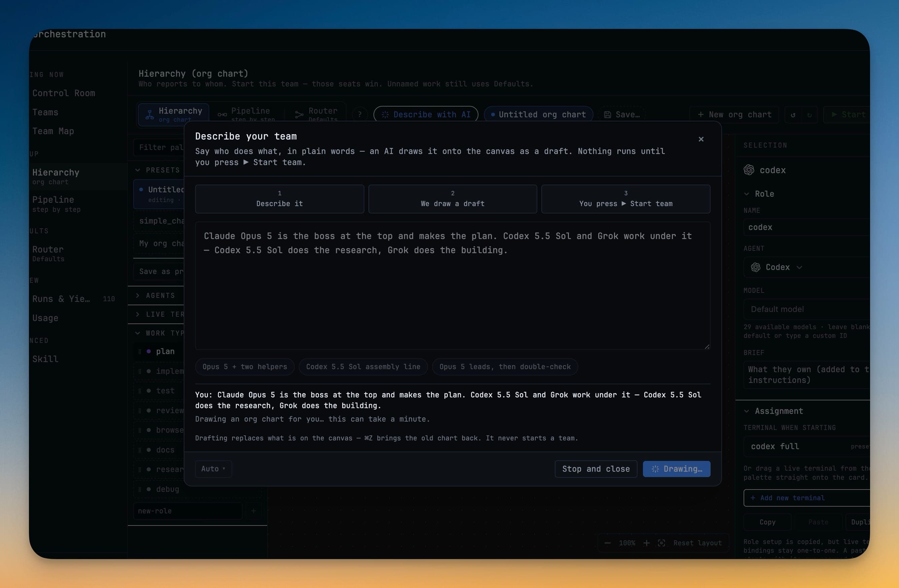Viewport: 899px width, 588px height.
Task: Click the new-role input field
Action: [188, 511]
